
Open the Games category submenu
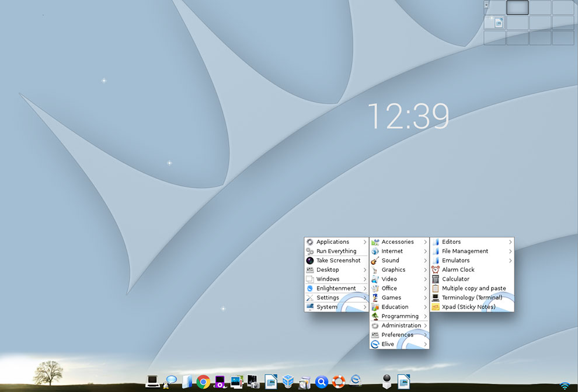(399, 297)
